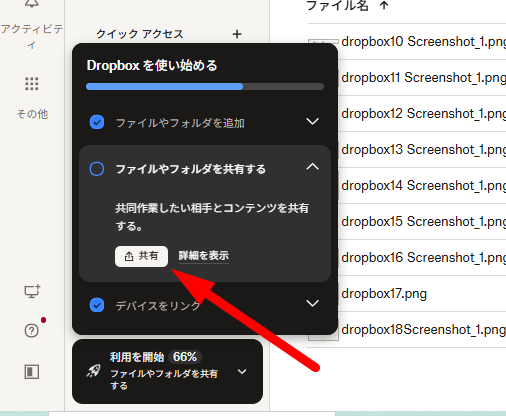Sort by ファイル名 using arrow icon
The height and width of the screenshot is (416, 506).
tap(384, 5)
